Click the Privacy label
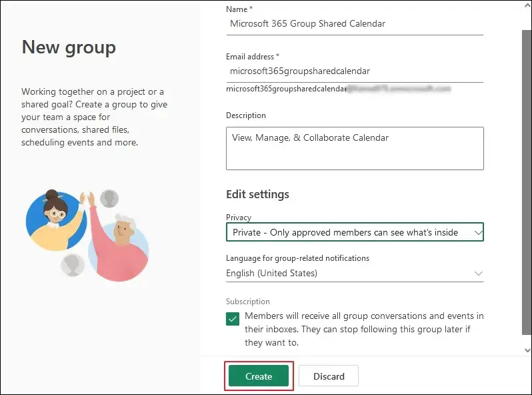 coord(239,217)
